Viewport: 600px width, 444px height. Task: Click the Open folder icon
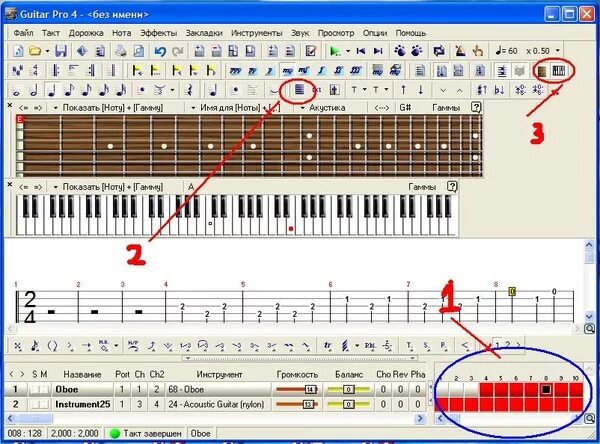click(x=35, y=51)
